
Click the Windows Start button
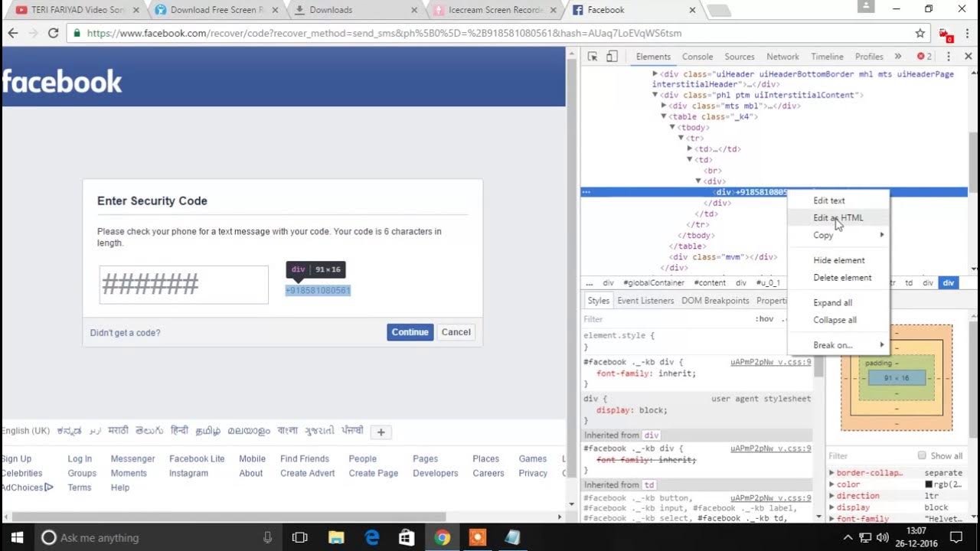17,537
